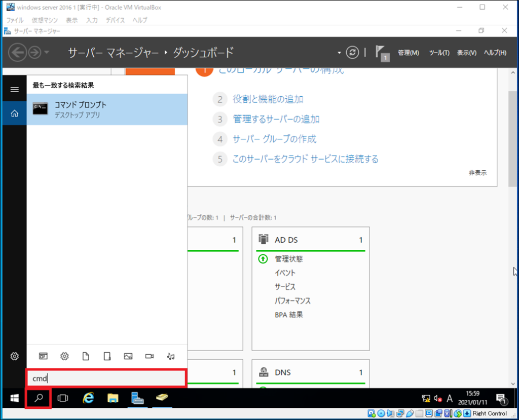Open the ヘルプ(H) menu in Server Manager
The width and height of the screenshot is (519, 420).
click(x=495, y=53)
